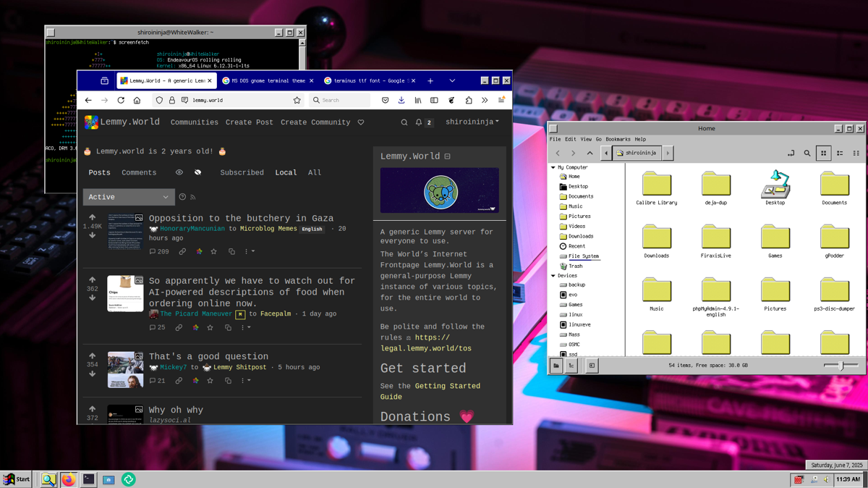Click Create Post in Lemmy navbar
Image resolution: width=868 pixels, height=488 pixels.
coord(249,122)
